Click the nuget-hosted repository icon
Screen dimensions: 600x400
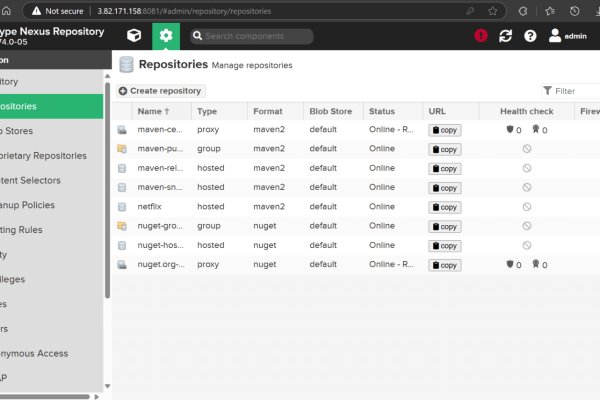tap(122, 245)
